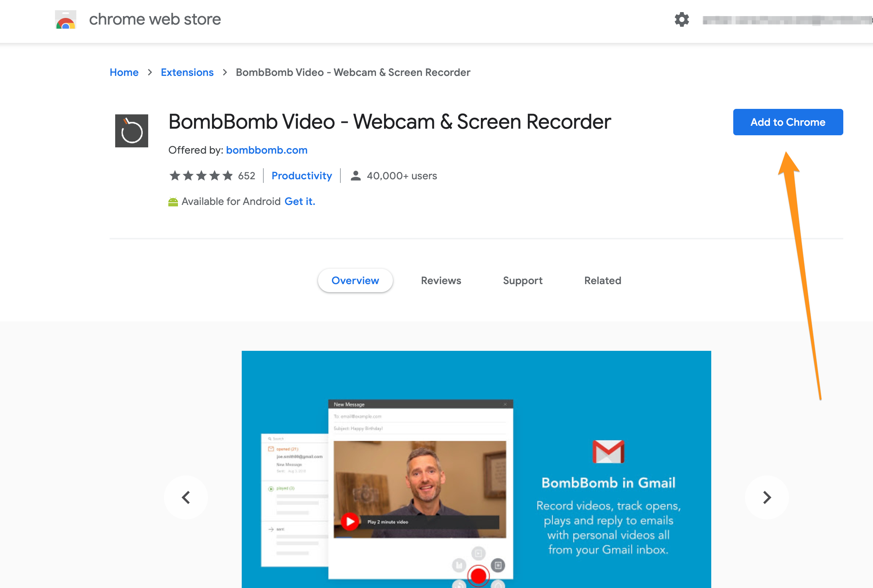Open the Related extensions section

(603, 280)
